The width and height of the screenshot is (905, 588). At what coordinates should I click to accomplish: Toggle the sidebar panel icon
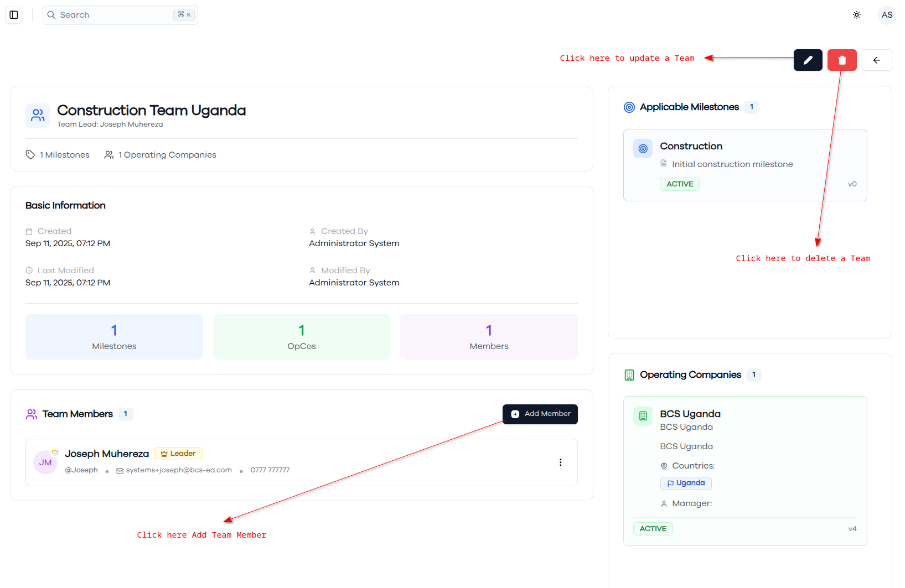point(14,15)
